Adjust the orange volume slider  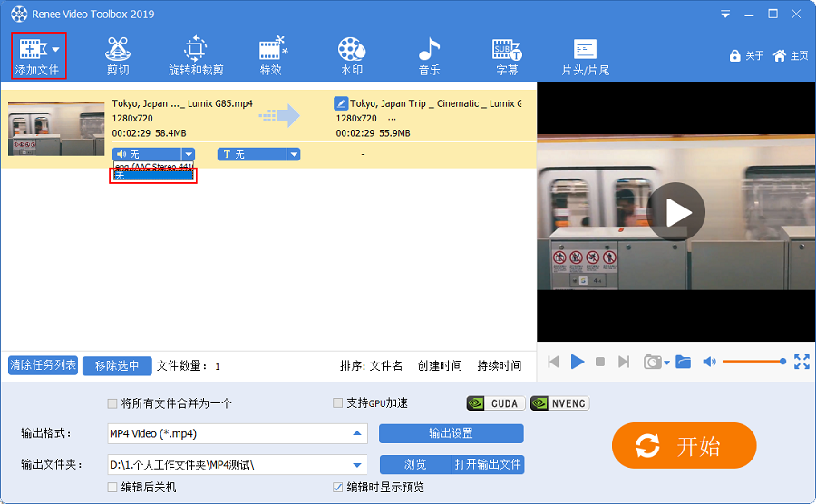[754, 362]
